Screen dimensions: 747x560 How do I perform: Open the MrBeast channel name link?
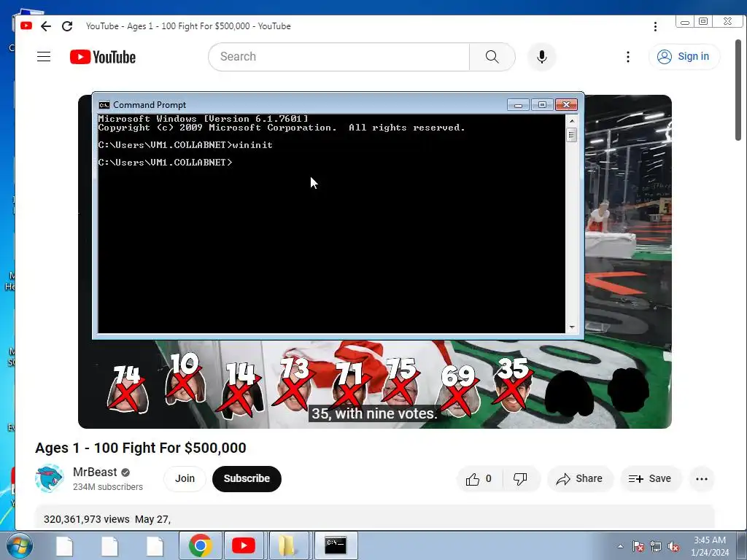tap(95, 472)
